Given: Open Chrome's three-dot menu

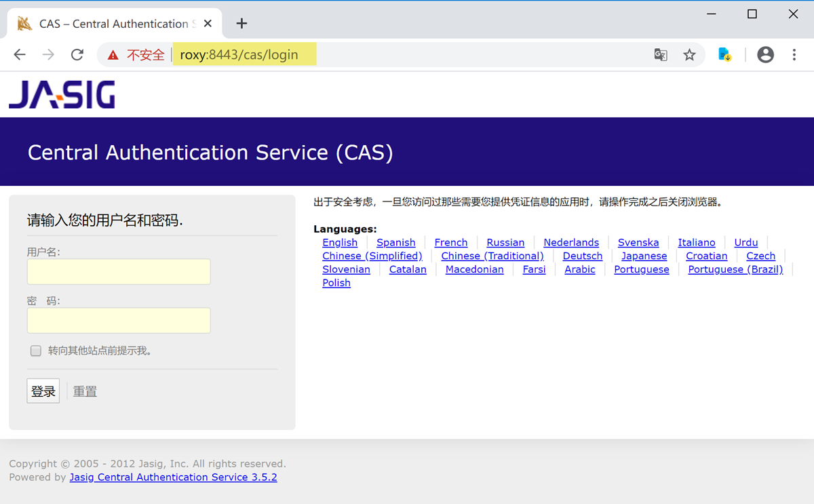Looking at the screenshot, I should click(x=794, y=55).
